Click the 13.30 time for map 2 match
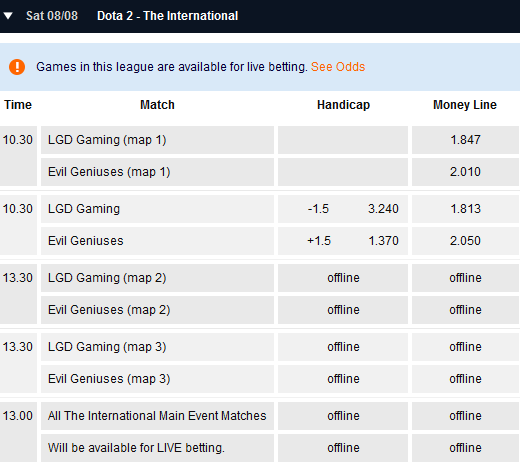Screen dimensions: 520x464 18,278
